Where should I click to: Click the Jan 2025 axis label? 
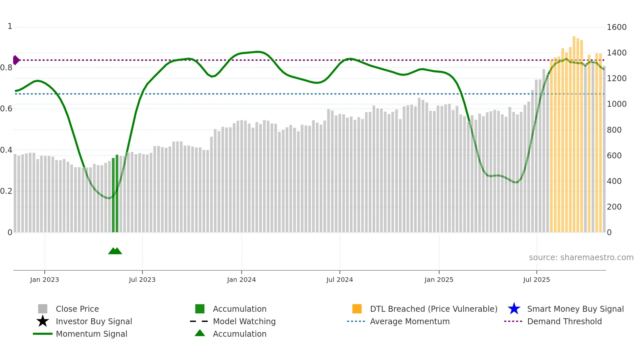439,280
